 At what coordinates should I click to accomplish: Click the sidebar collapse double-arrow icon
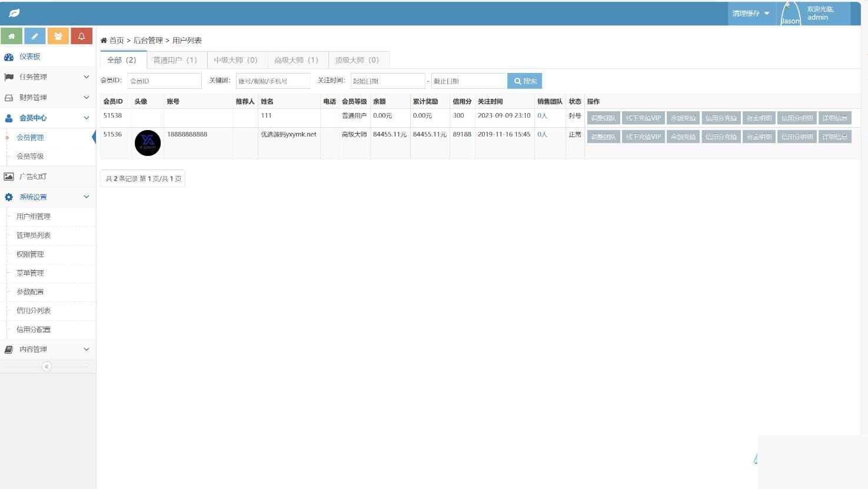pos(46,367)
